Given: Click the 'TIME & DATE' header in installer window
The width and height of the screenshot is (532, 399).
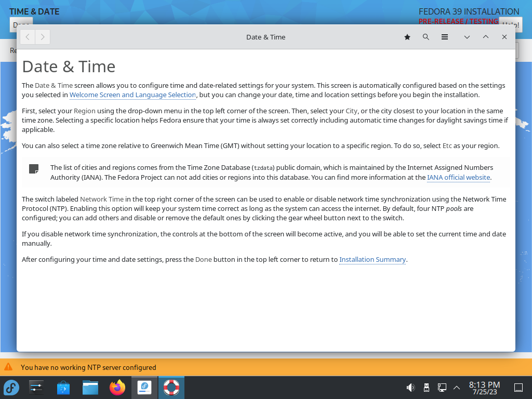Looking at the screenshot, I should 34,11.
